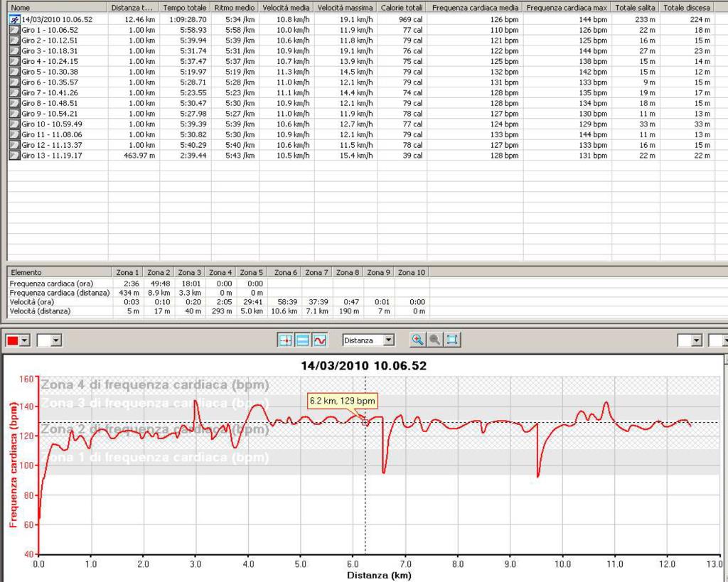The height and width of the screenshot is (582, 728).
Task: Click the lap icon beside Giro 1
Action: (x=14, y=31)
